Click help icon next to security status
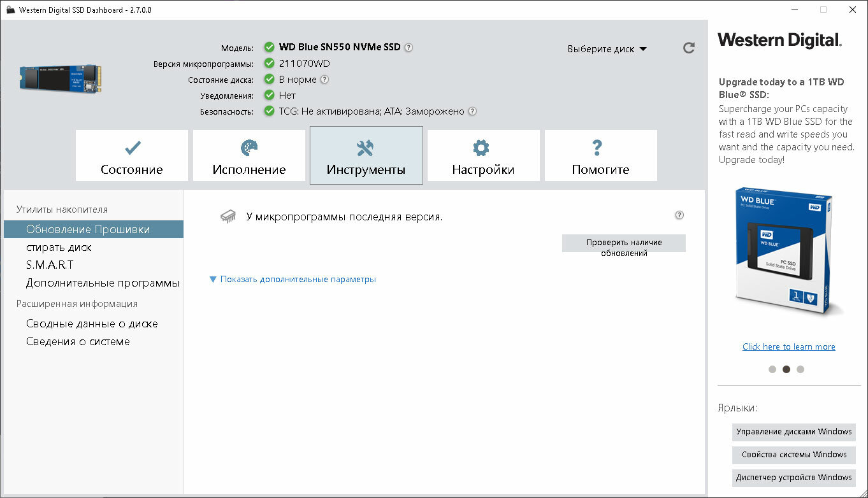This screenshot has height=498, width=868. 472,111
